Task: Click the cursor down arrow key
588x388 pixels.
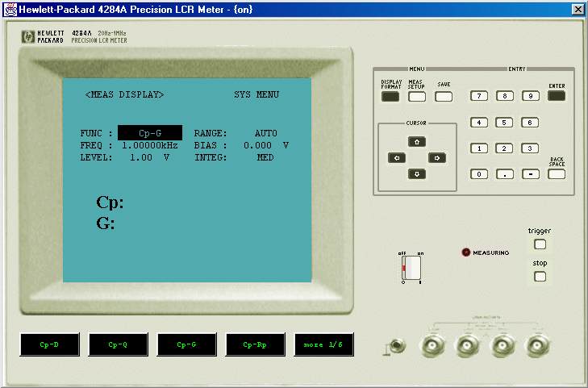Action: coord(417,174)
